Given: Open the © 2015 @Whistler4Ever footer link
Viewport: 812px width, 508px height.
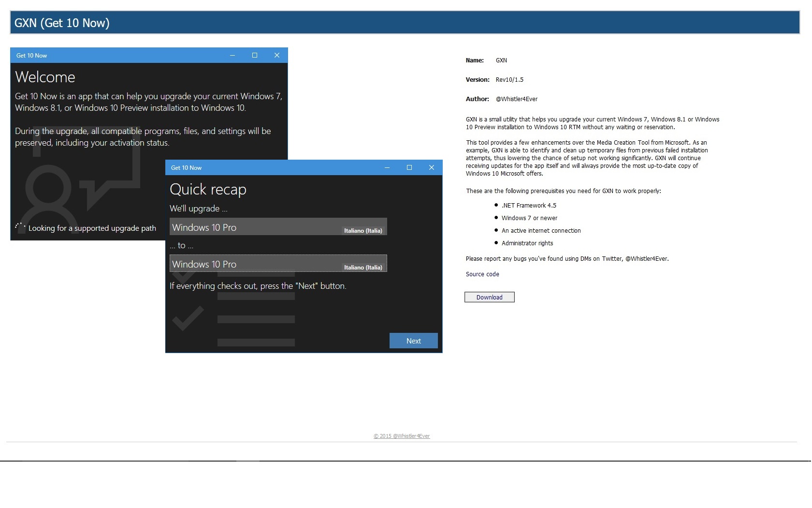Looking at the screenshot, I should pyautogui.click(x=401, y=436).
